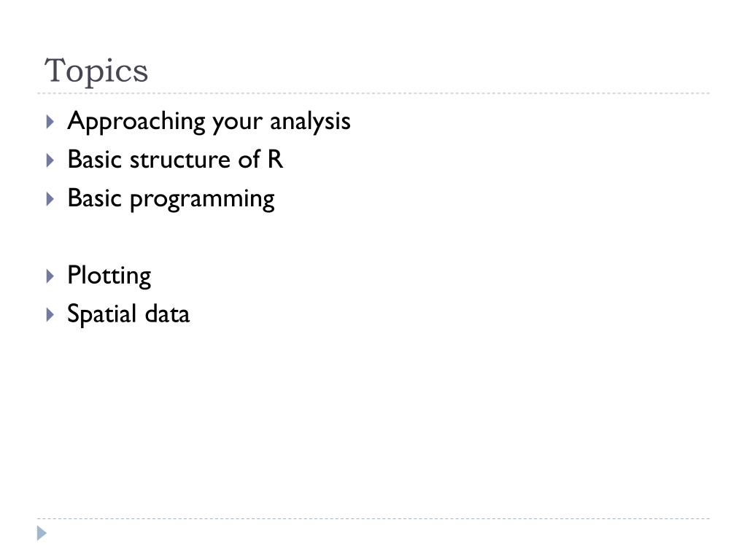This screenshot has width=747, height=560.
Task: Click the arrow bullet next to Basic structure of R
Action: [50, 160]
